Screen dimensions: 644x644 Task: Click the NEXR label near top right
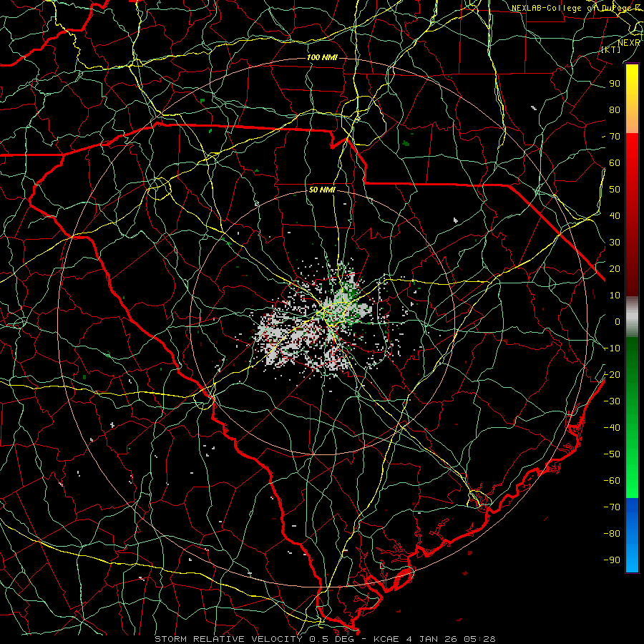click(x=629, y=42)
